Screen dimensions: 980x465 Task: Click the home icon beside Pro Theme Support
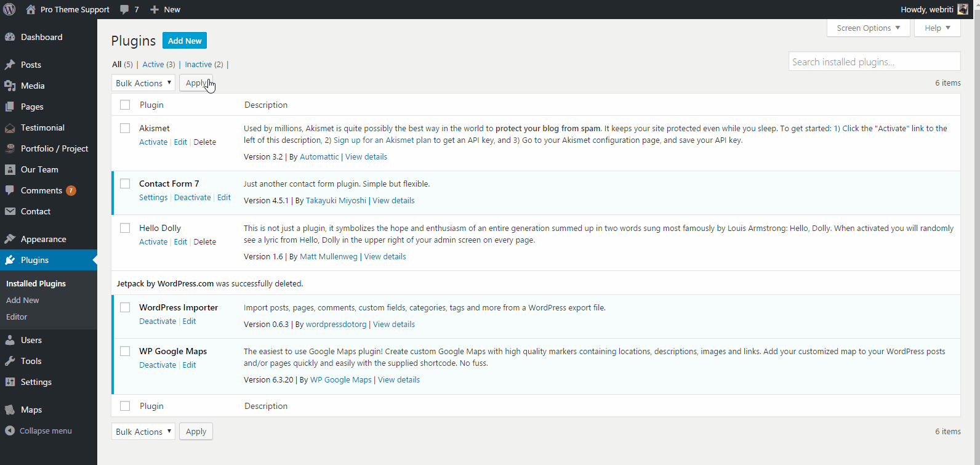pyautogui.click(x=31, y=9)
